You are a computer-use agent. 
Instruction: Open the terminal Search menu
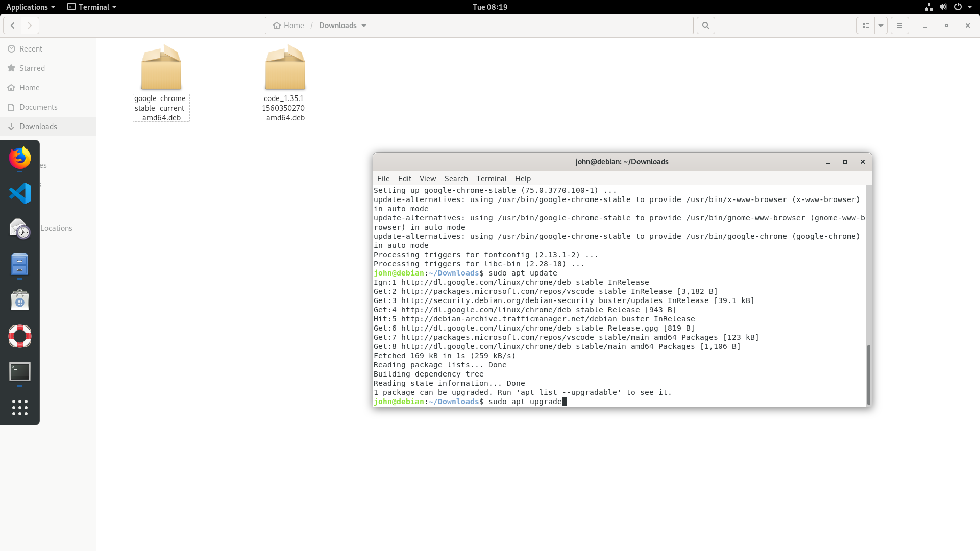point(456,179)
